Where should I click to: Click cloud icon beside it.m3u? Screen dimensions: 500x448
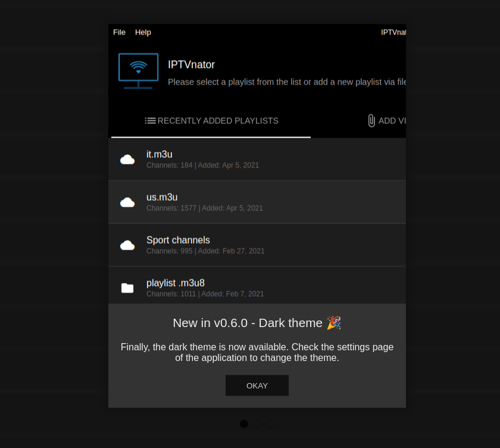coord(127,160)
